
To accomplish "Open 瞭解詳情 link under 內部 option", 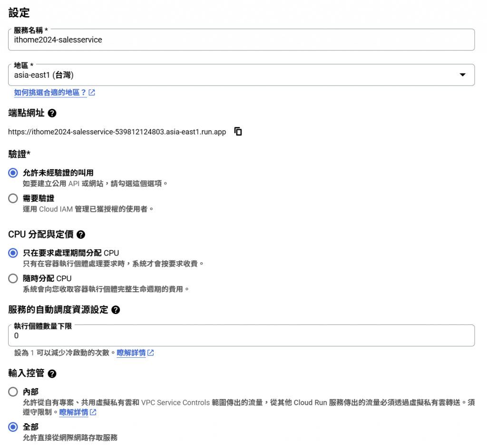I will click(x=74, y=412).
